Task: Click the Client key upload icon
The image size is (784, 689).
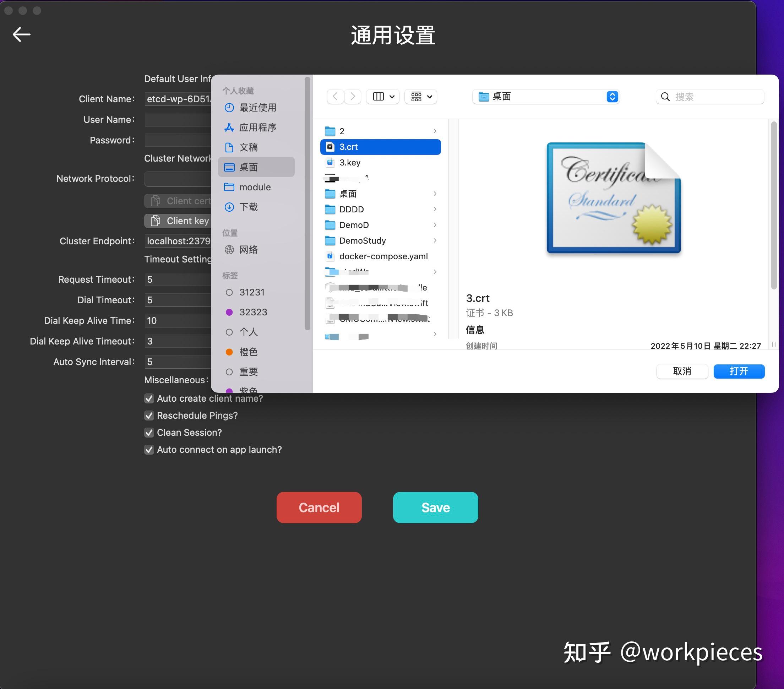Action: (155, 221)
